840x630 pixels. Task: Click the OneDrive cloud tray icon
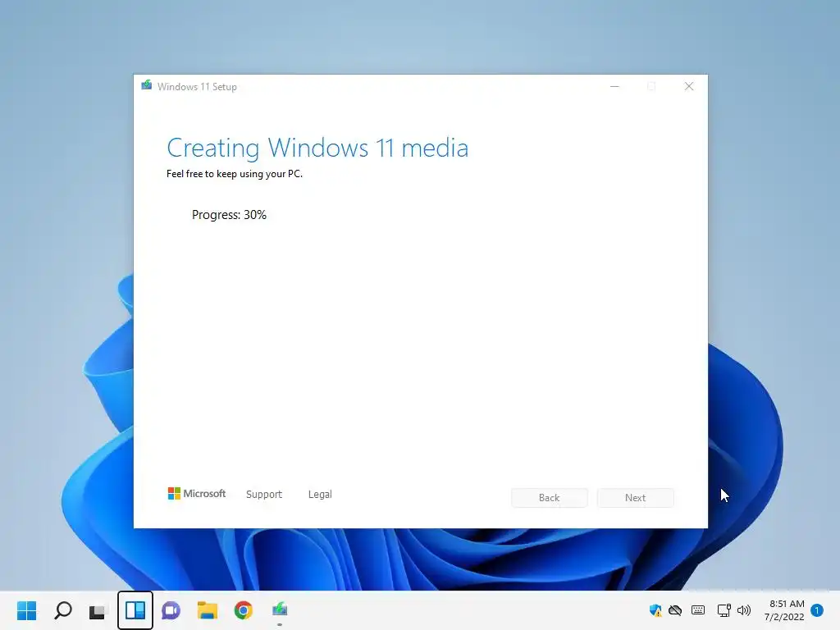(x=675, y=610)
